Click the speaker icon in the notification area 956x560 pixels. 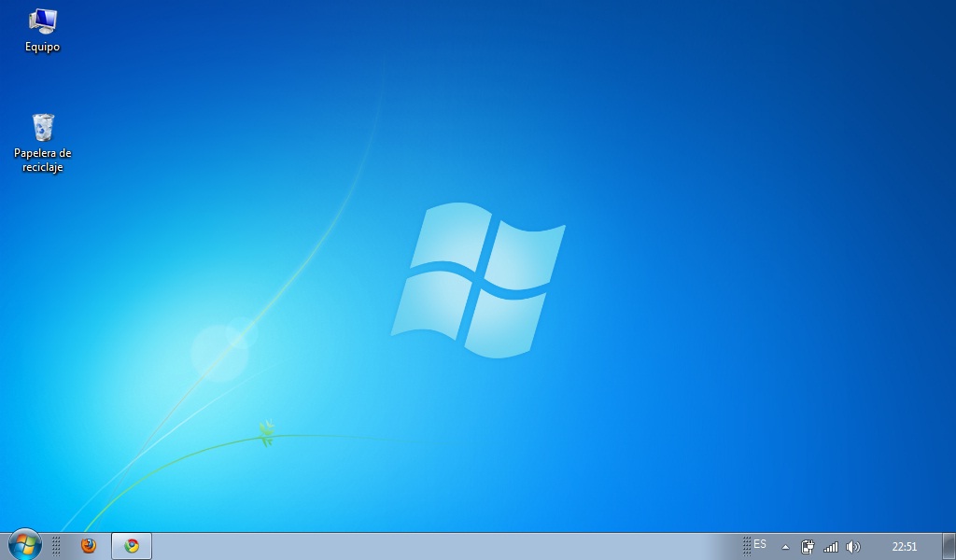(x=852, y=546)
